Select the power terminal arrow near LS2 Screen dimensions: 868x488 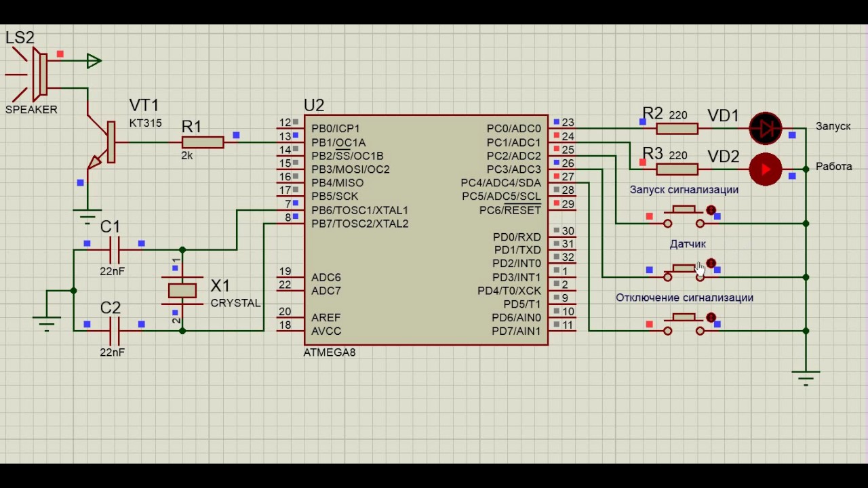pyautogui.click(x=94, y=61)
